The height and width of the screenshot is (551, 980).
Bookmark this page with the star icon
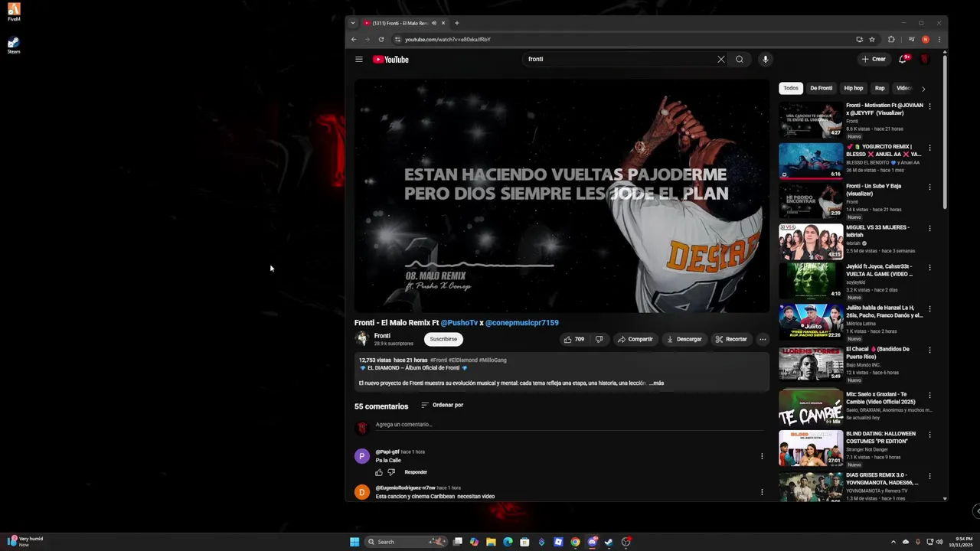tap(872, 39)
